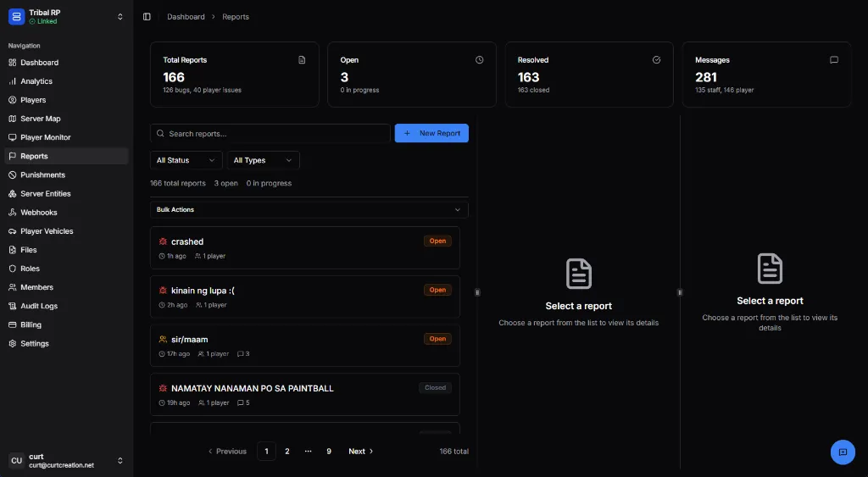
Task: Go to pagination page 9
Action: click(329, 451)
